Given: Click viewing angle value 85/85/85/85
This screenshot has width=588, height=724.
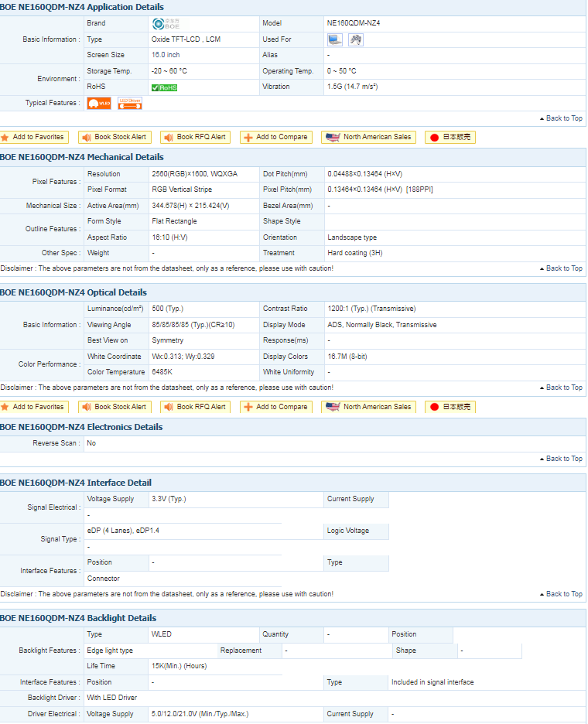Looking at the screenshot, I should click(x=193, y=325).
